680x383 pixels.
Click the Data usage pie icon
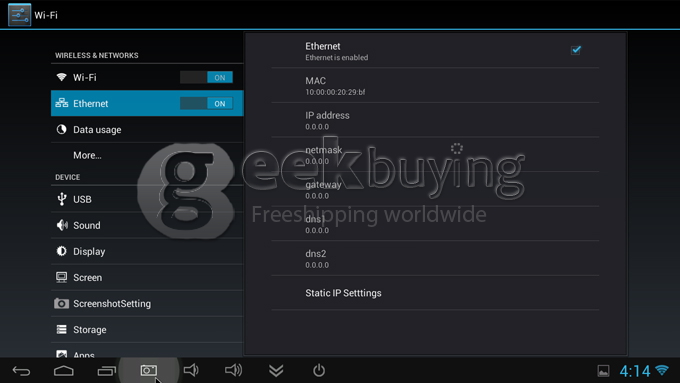click(62, 129)
